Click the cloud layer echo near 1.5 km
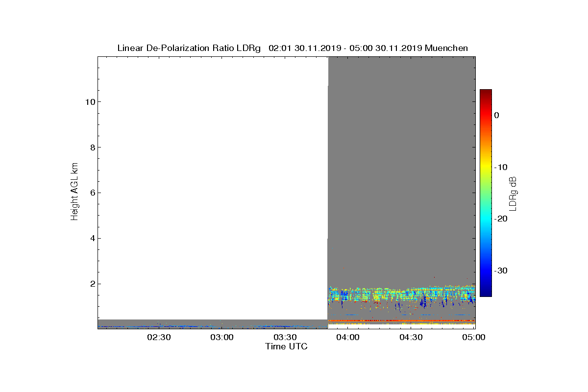588x392 pixels. point(401,294)
